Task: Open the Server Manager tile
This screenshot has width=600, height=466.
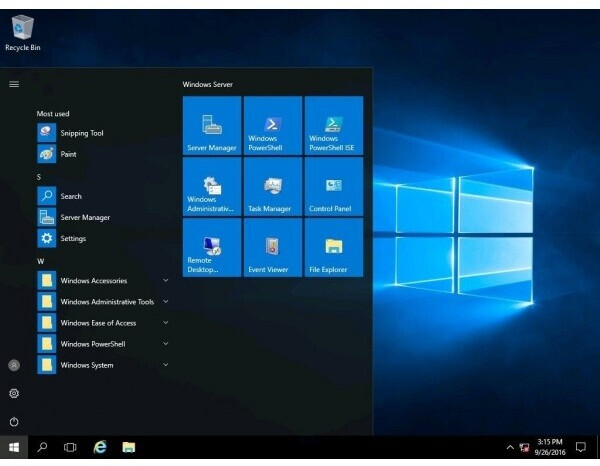Action: (212, 126)
